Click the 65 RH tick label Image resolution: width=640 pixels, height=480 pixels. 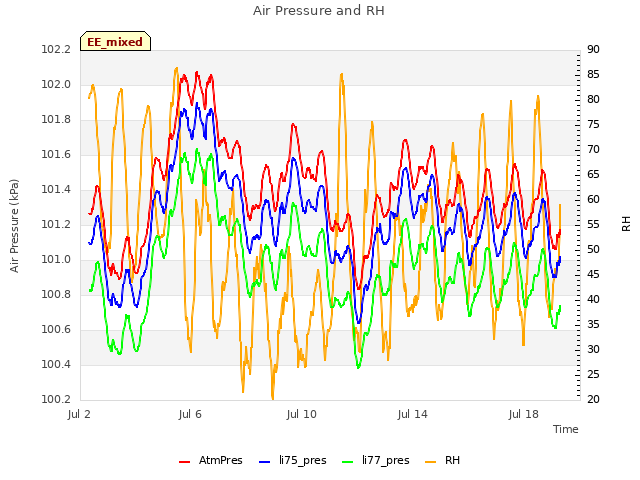(x=593, y=175)
